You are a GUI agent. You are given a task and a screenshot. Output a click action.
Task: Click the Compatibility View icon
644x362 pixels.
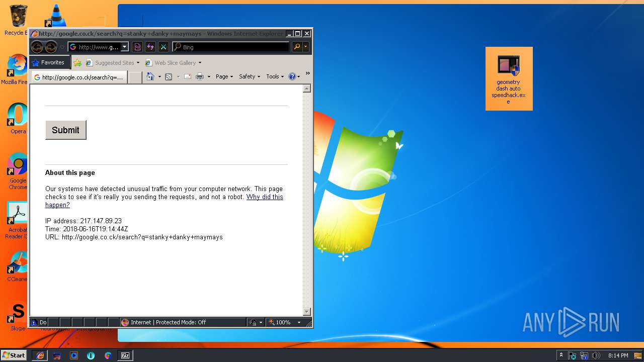click(137, 47)
